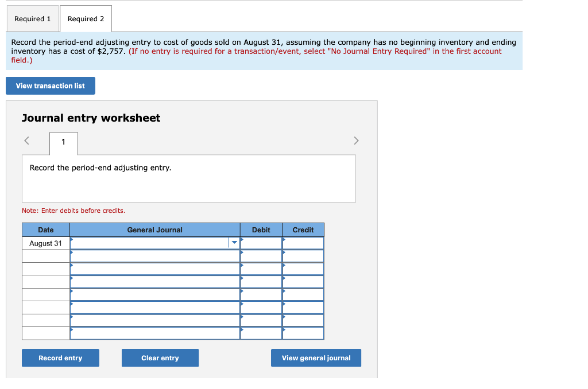
Task: Click the third row Credit field
Action: pyautogui.click(x=303, y=269)
